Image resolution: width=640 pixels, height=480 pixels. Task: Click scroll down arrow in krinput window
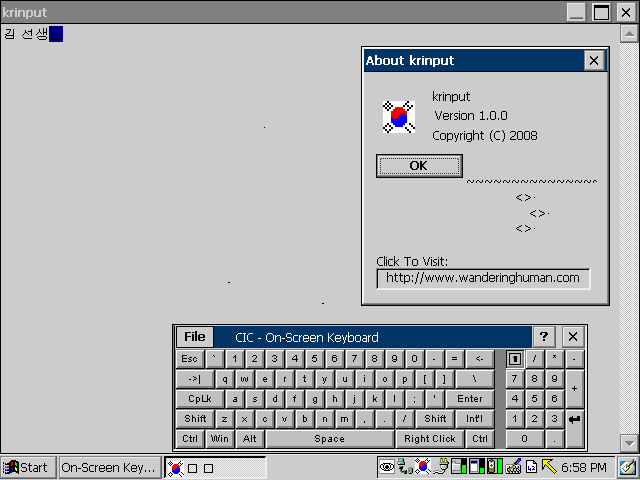click(629, 442)
